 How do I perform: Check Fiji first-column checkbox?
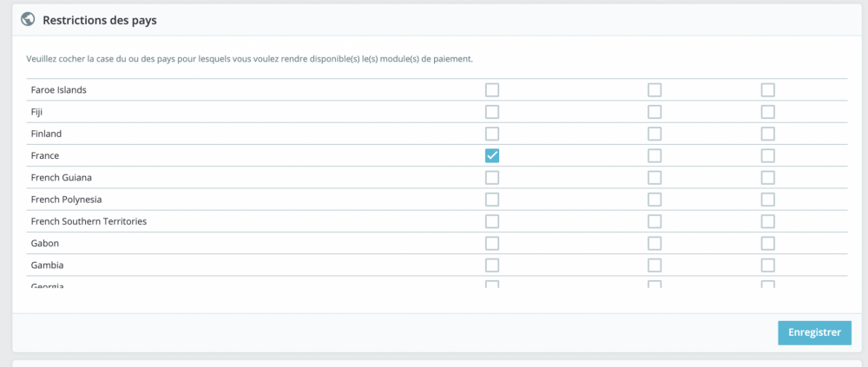pyautogui.click(x=492, y=112)
